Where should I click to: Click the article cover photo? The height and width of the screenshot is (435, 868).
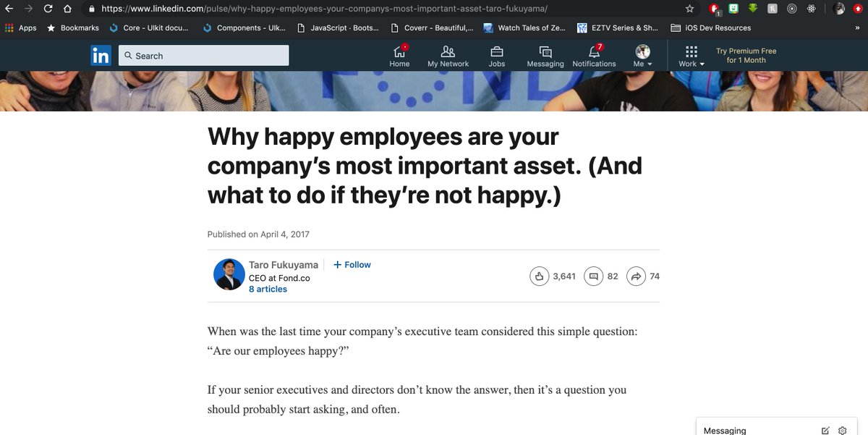tap(434, 91)
